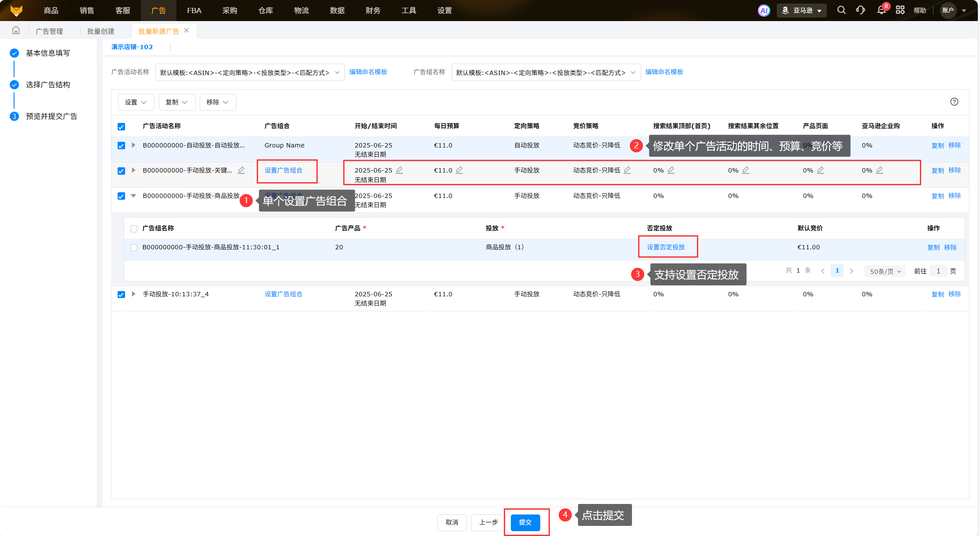
Task: Open the 50条/页 page size dropdown
Action: pyautogui.click(x=885, y=271)
